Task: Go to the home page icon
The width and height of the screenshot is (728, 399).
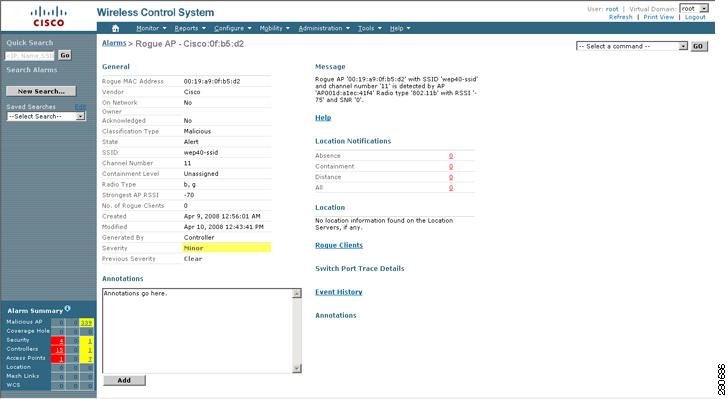Action: point(116,28)
